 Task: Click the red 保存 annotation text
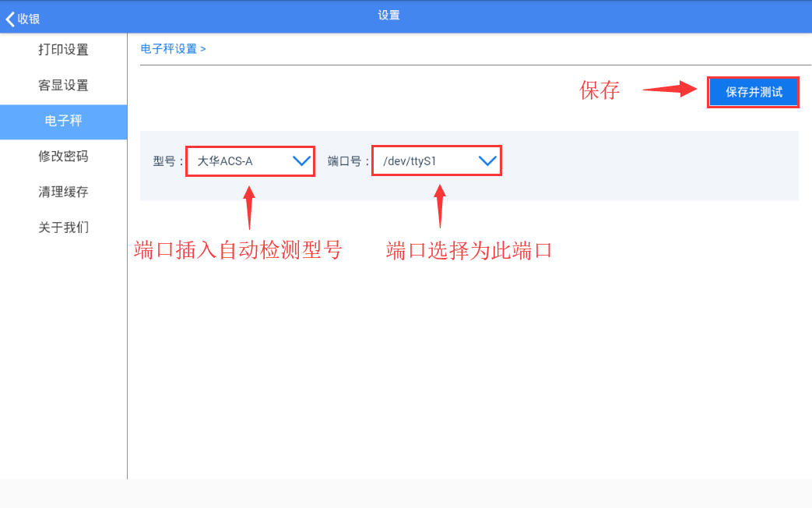[599, 90]
